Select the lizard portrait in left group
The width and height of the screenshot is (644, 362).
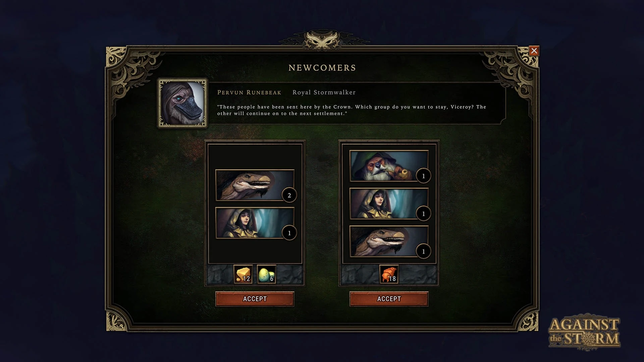point(255,185)
